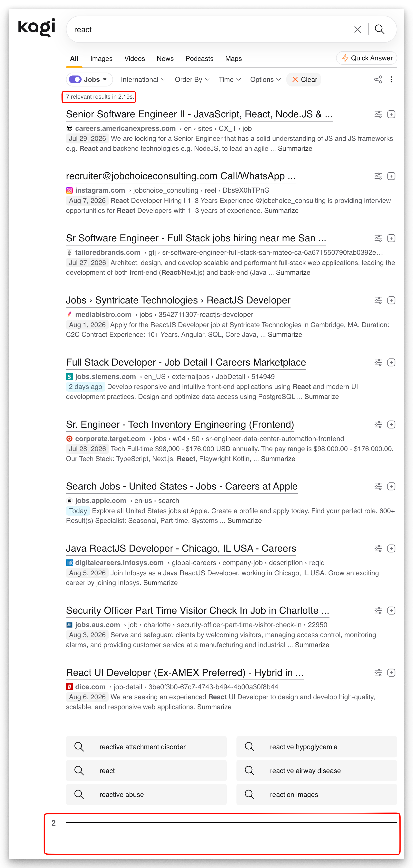Search related term reactive hypoglycemia

[317, 747]
